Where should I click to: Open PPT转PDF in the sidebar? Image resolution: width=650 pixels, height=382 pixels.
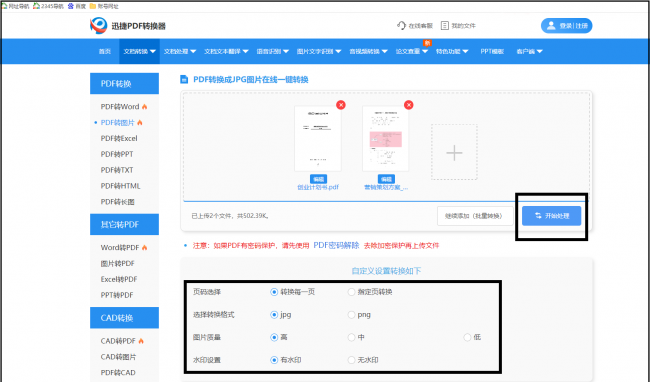pyautogui.click(x=117, y=295)
